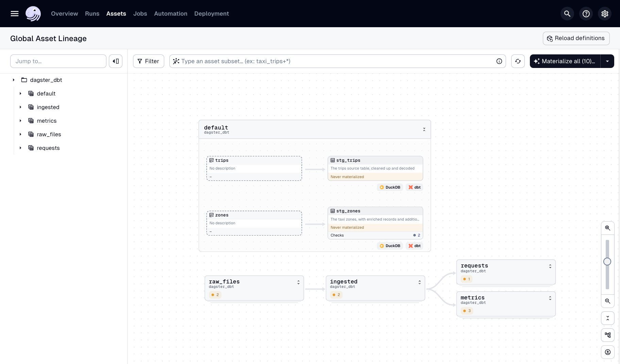Collapse the asset tree sidebar panel

(116, 61)
